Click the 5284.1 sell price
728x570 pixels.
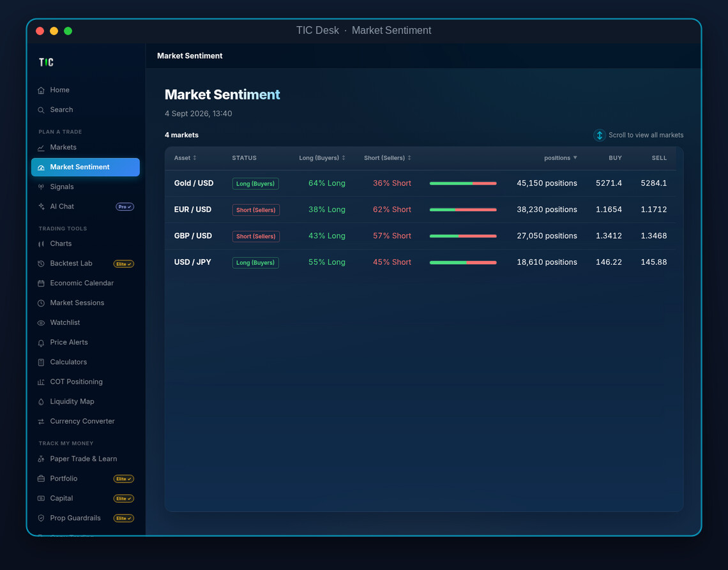click(x=654, y=183)
